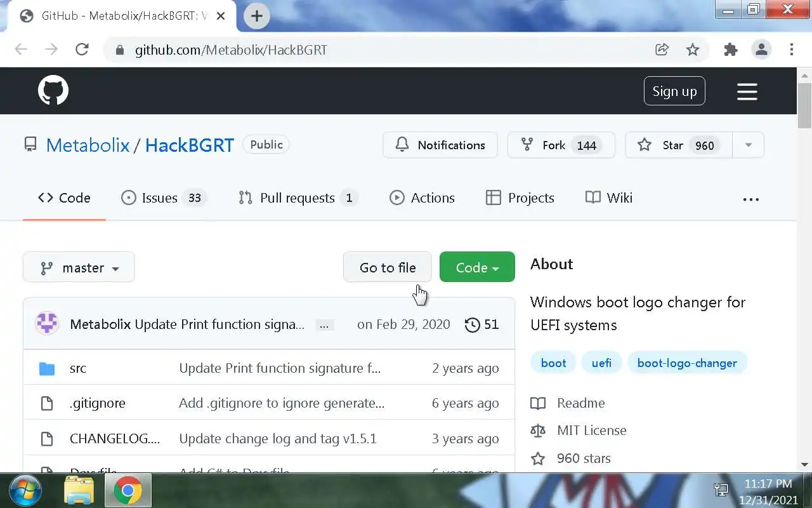Open the Windows Start menu
The image size is (812, 508).
pyautogui.click(x=25, y=490)
